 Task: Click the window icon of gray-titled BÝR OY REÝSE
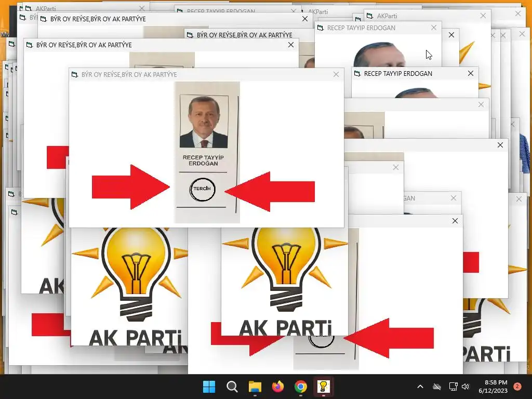pyautogui.click(x=75, y=74)
